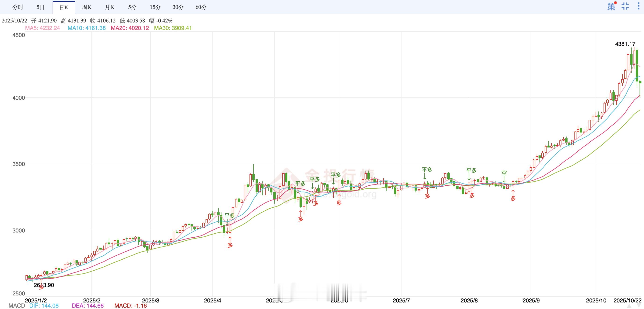This screenshot has height=309, width=644.
Task: Click the MA5 indicator label
Action: (43, 28)
